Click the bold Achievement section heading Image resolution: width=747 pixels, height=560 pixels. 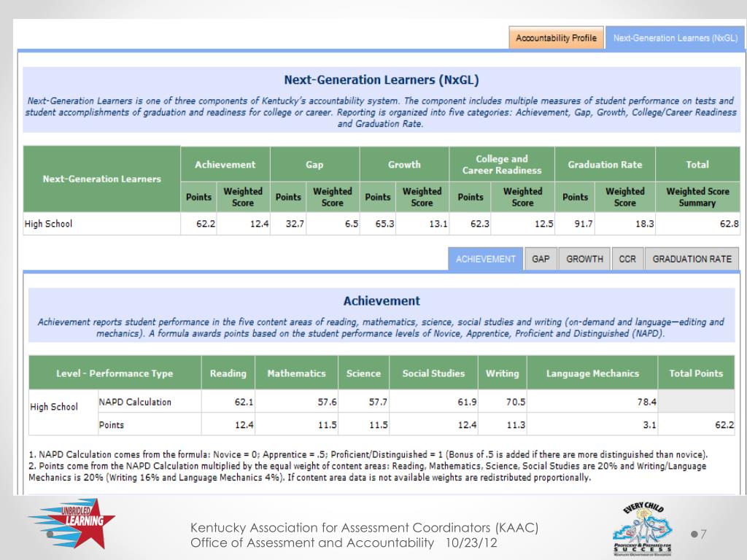[x=382, y=301]
